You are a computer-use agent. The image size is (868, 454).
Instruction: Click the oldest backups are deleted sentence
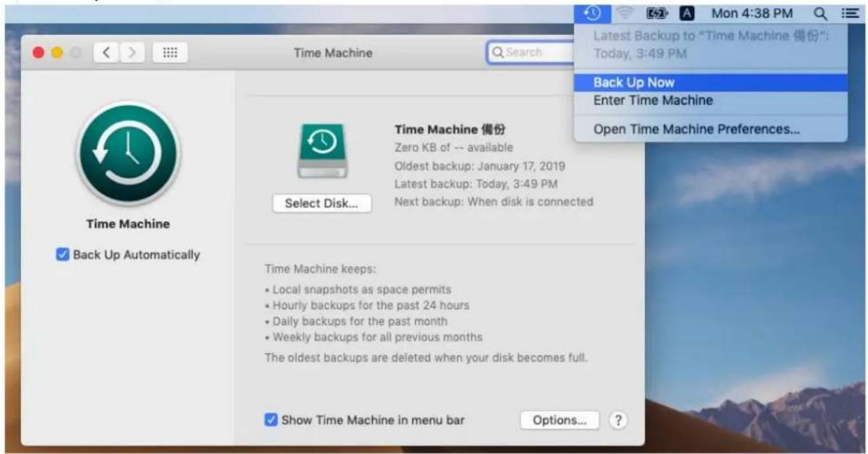[426, 358]
